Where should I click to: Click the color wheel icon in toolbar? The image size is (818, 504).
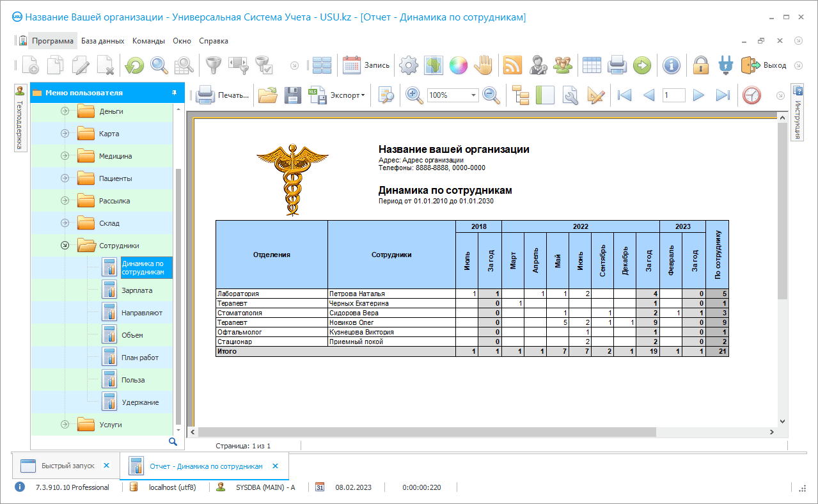click(458, 65)
